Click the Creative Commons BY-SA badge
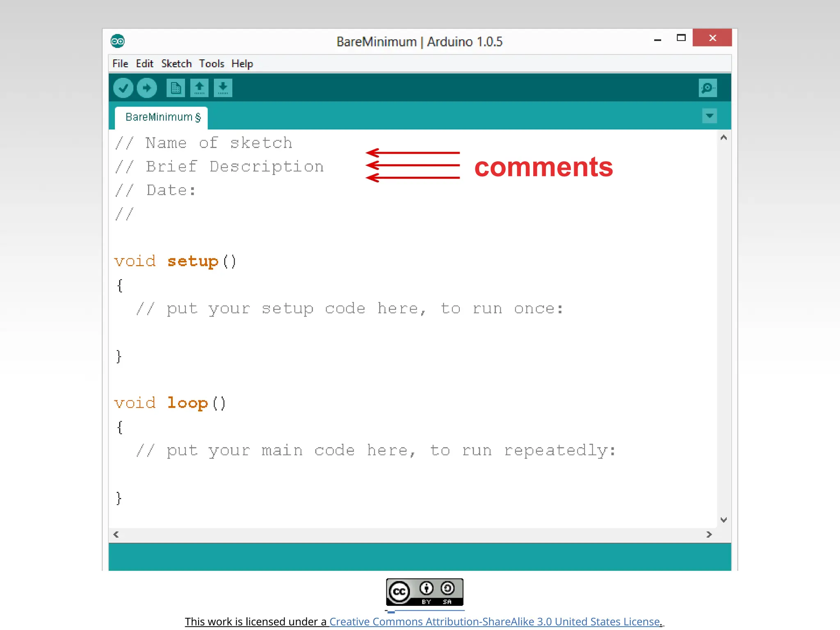 coord(425,592)
